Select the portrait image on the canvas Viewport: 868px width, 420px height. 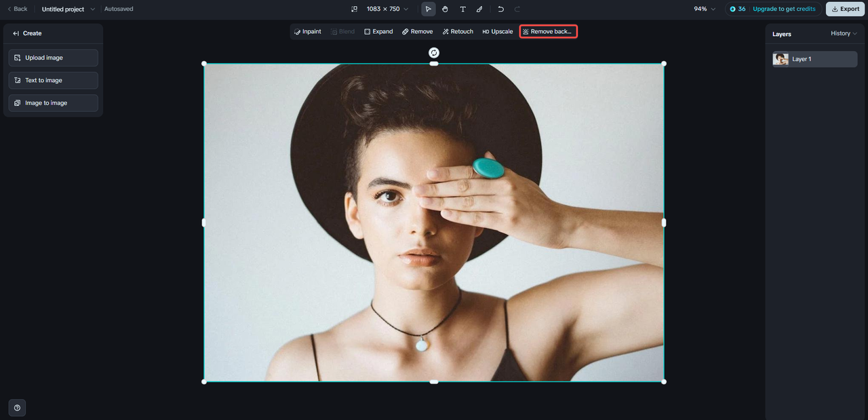pyautogui.click(x=434, y=223)
